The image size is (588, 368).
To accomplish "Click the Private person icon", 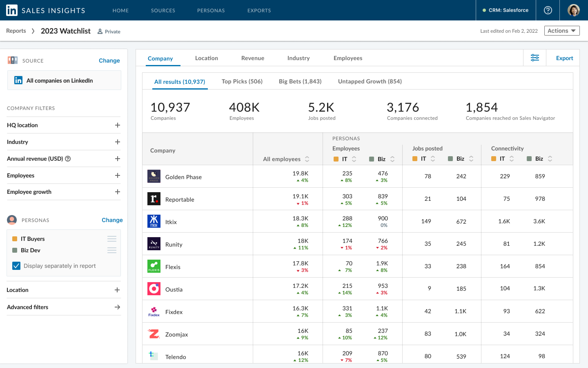I will click(100, 31).
